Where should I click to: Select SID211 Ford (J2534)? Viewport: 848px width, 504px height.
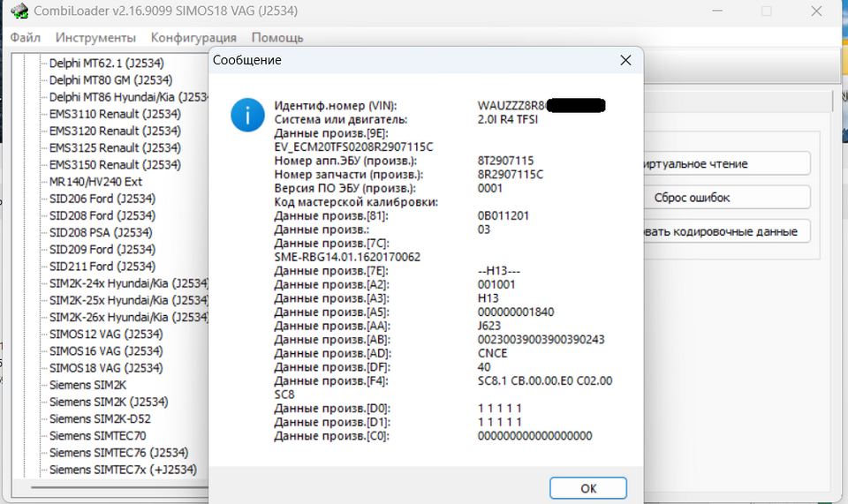[x=102, y=267]
